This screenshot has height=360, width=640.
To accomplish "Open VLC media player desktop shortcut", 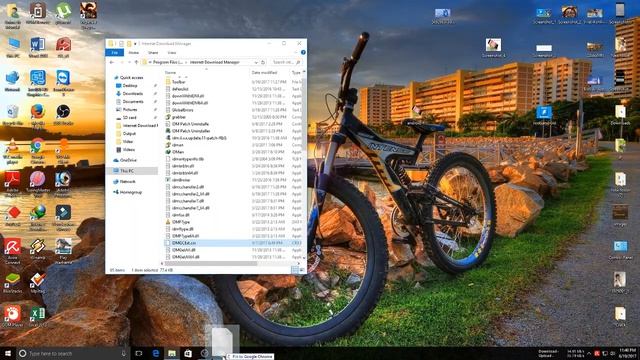I will 12,150.
